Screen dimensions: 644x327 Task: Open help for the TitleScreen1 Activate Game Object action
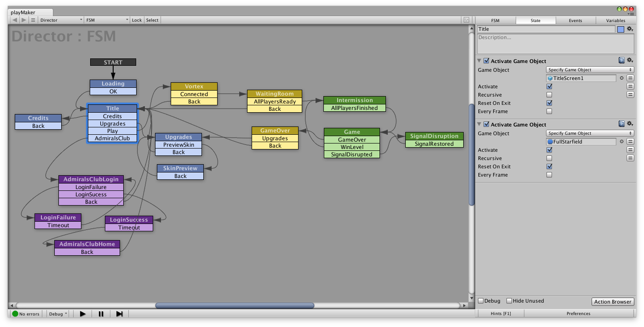coord(621,60)
